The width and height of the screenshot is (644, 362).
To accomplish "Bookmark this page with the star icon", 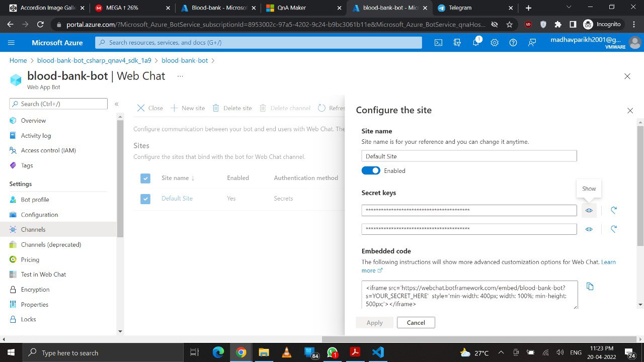I will (x=510, y=25).
